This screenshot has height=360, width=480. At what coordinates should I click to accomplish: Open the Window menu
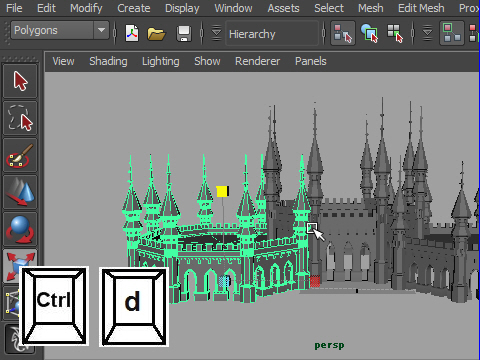pyautogui.click(x=233, y=8)
